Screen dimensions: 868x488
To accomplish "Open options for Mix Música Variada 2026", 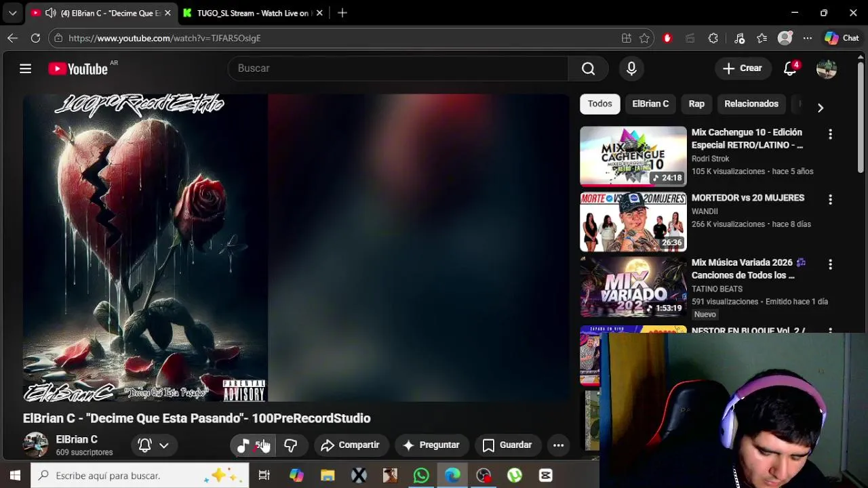I will [830, 264].
